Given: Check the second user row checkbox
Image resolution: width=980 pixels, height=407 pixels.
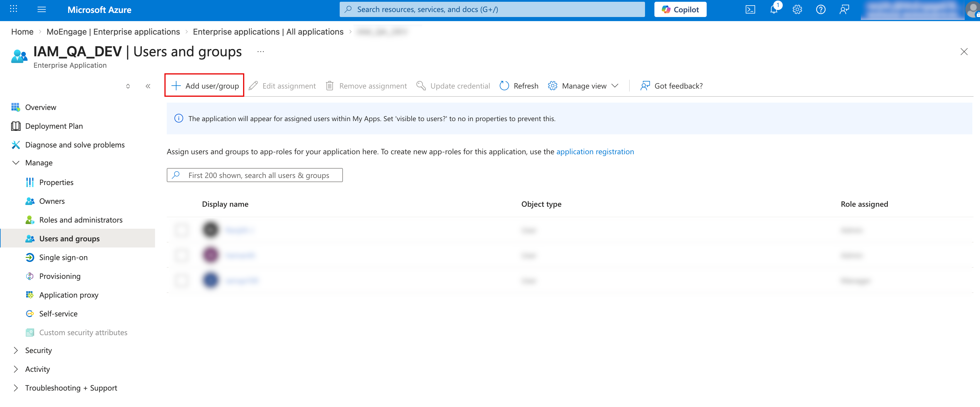Looking at the screenshot, I should pyautogui.click(x=181, y=255).
